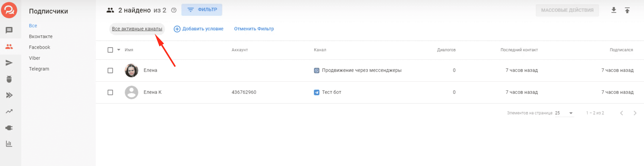Open the trending line analytics icon
Viewport: 644px width, 166px height.
click(9, 111)
